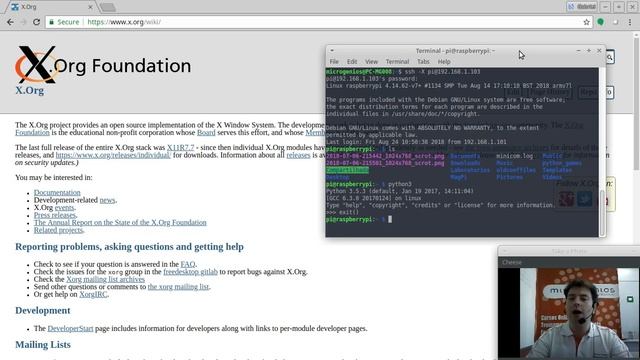The image size is (640, 360).
Task: Open the DeveloperStart link
Action: pos(70,329)
